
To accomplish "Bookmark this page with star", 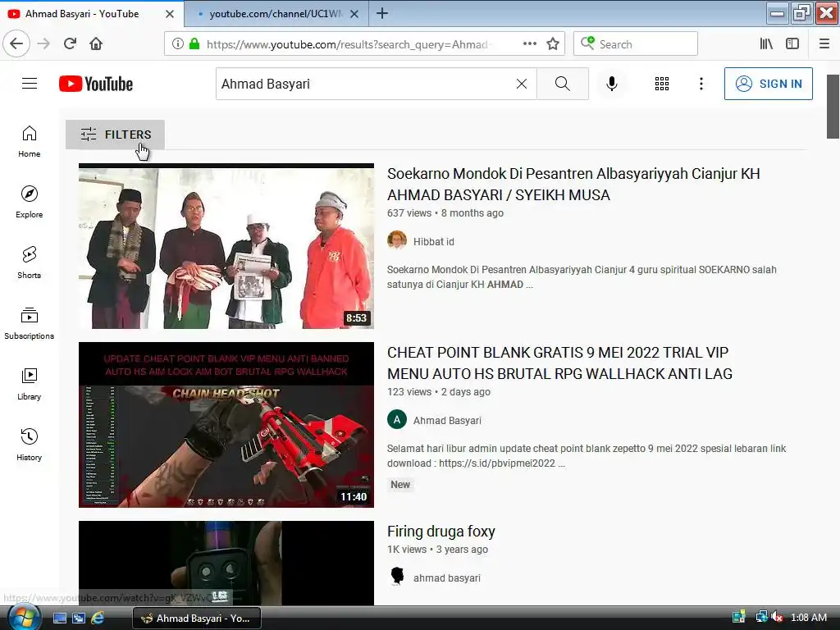I will [553, 44].
